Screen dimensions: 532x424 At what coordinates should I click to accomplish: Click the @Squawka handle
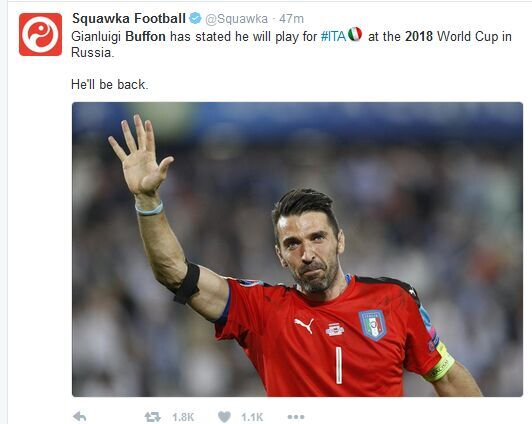236,19
